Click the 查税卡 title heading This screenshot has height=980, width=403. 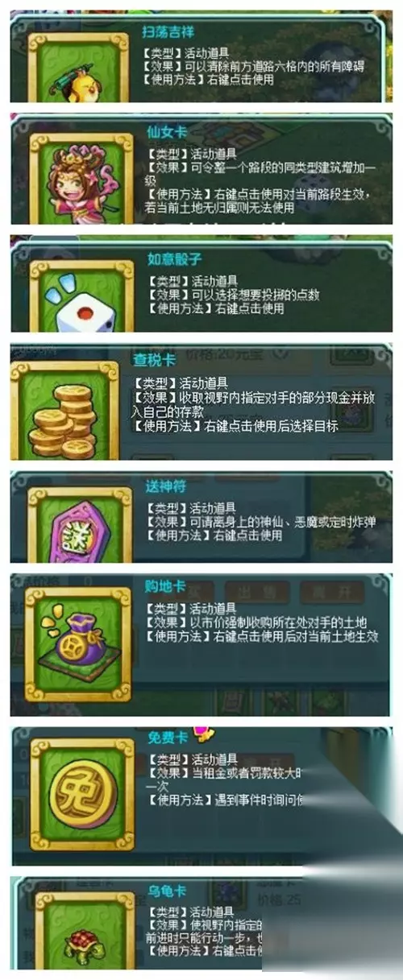tap(152, 361)
